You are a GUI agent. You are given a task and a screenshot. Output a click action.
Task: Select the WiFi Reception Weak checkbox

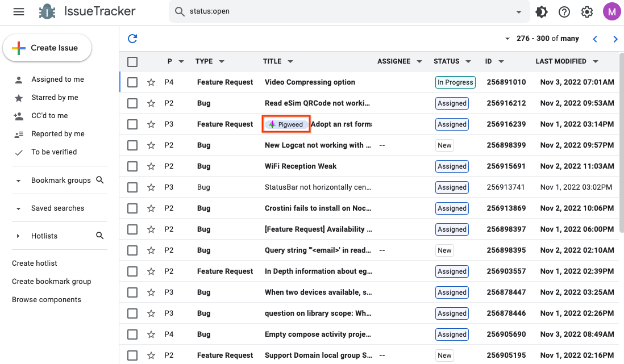click(x=132, y=166)
